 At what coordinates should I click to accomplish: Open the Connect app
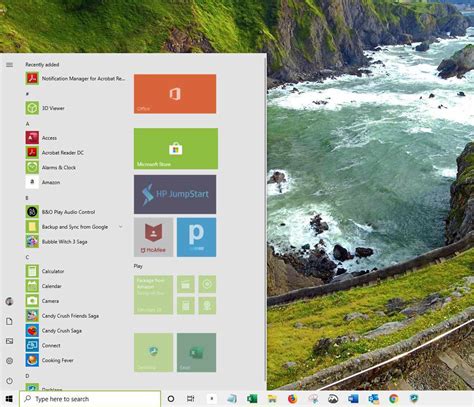pyautogui.click(x=43, y=345)
